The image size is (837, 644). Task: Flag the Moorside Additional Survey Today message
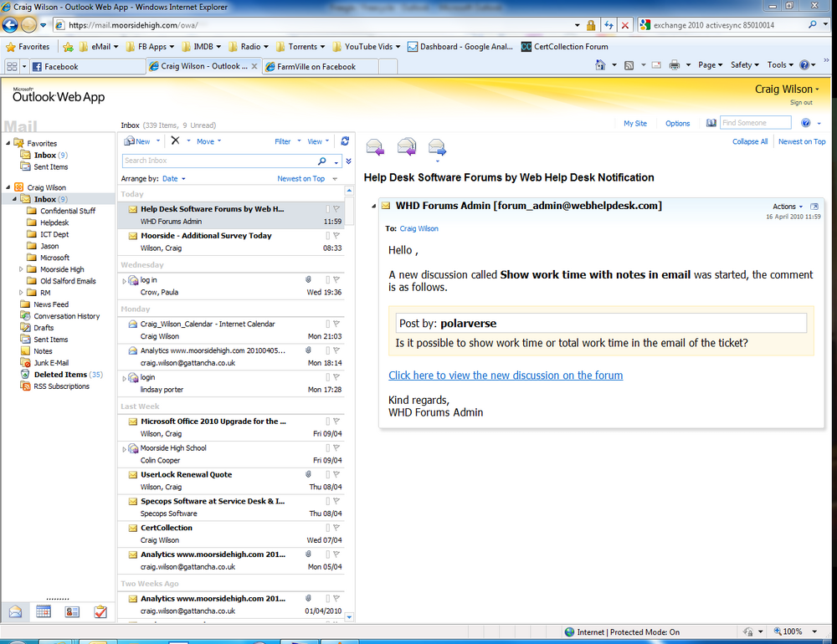pos(336,235)
